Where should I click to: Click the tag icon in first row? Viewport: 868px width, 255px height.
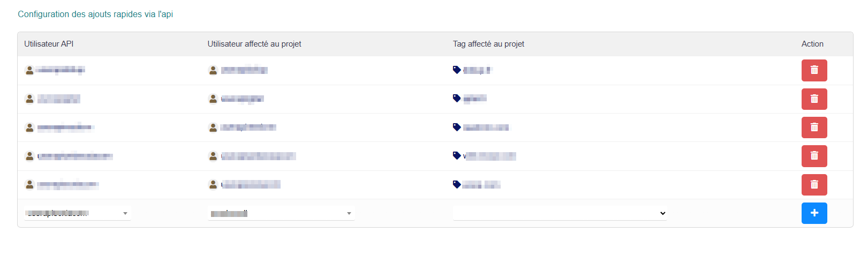pos(457,70)
